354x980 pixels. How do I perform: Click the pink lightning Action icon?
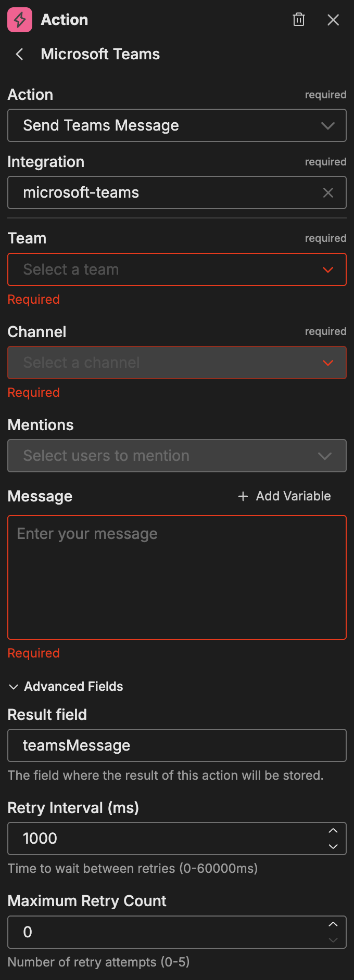(x=19, y=20)
